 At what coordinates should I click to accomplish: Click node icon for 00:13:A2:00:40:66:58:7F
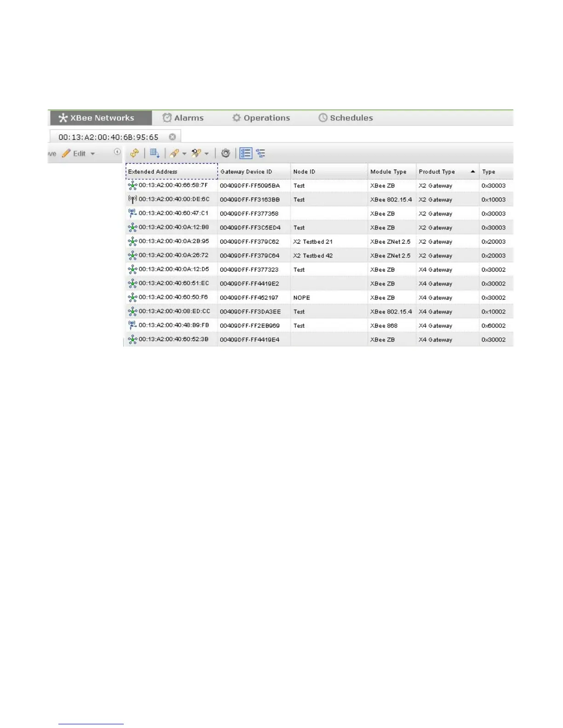(132, 185)
